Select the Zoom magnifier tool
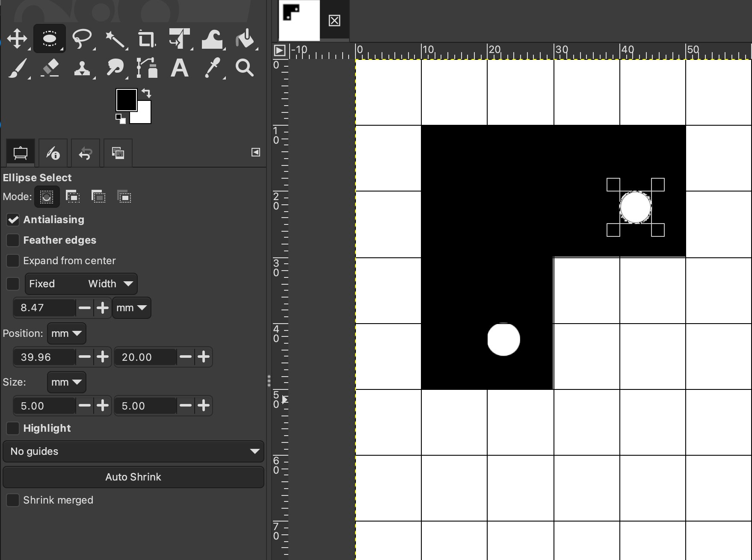 [245, 68]
